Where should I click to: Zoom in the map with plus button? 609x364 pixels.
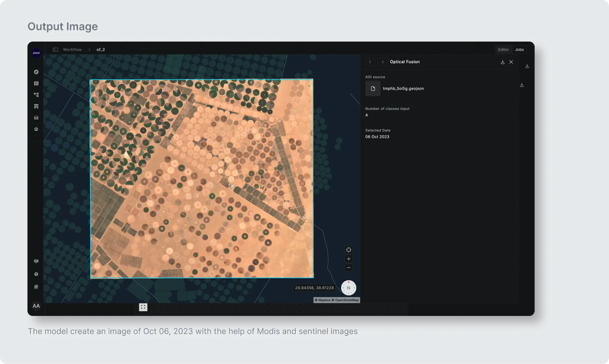[x=349, y=259]
